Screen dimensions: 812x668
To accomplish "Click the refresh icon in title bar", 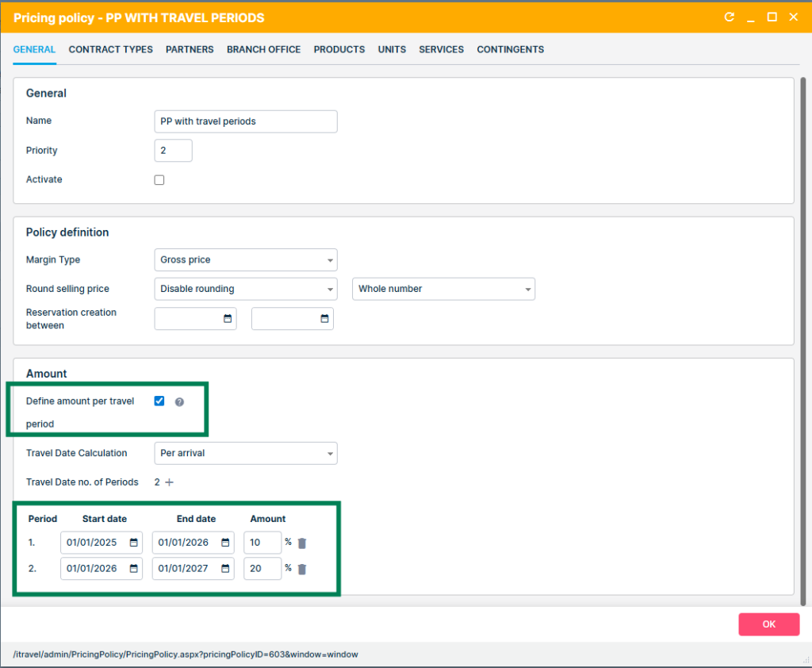I will tap(730, 17).
